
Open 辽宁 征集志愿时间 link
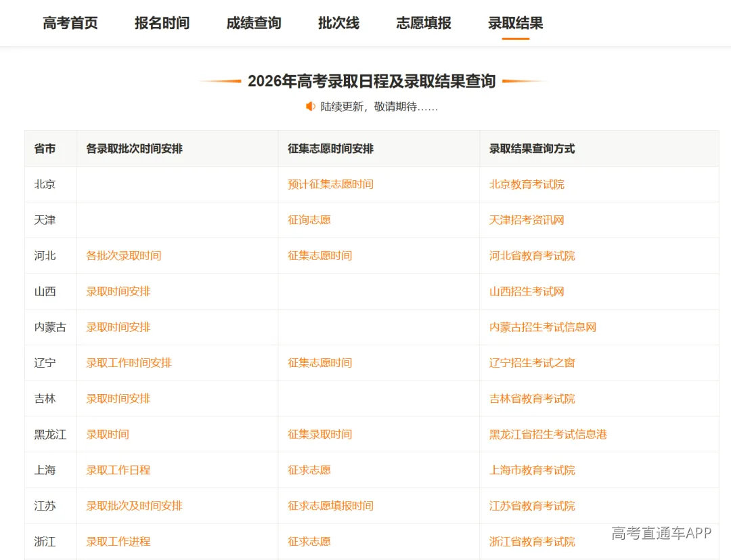319,363
